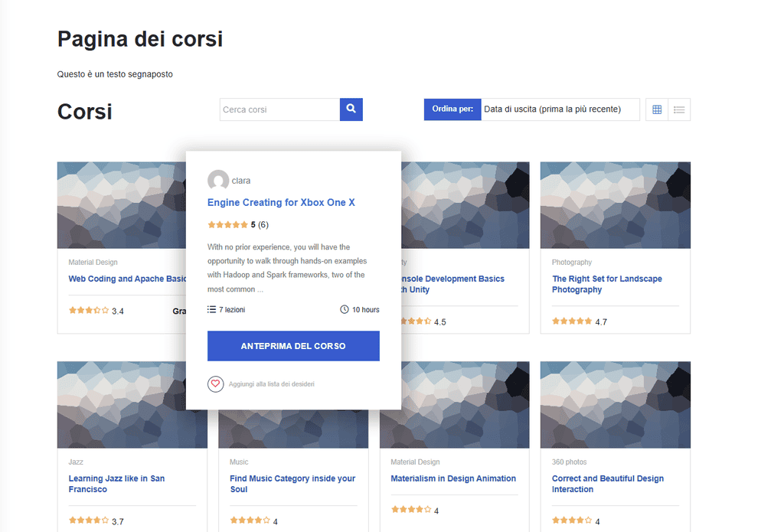Click the 10 hours duration text
The height and width of the screenshot is (532, 784).
[365, 309]
